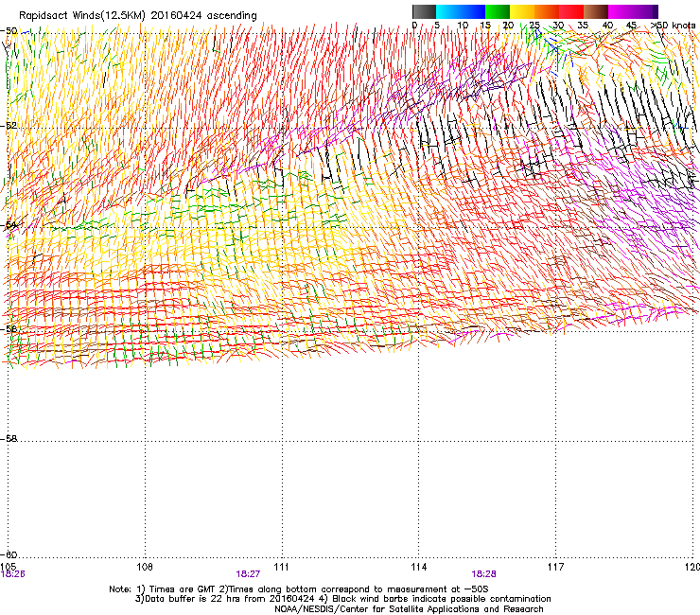The height and width of the screenshot is (615, 700).
Task: Click the '>50 knots' legend label
Action: (674, 25)
